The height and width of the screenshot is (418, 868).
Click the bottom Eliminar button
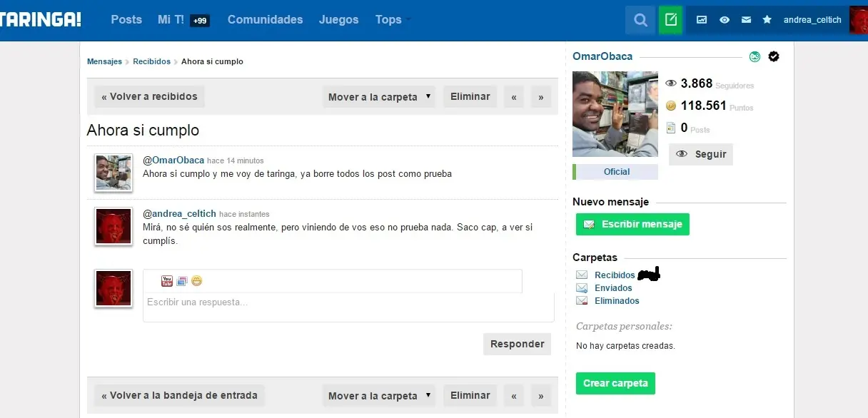pyautogui.click(x=470, y=396)
